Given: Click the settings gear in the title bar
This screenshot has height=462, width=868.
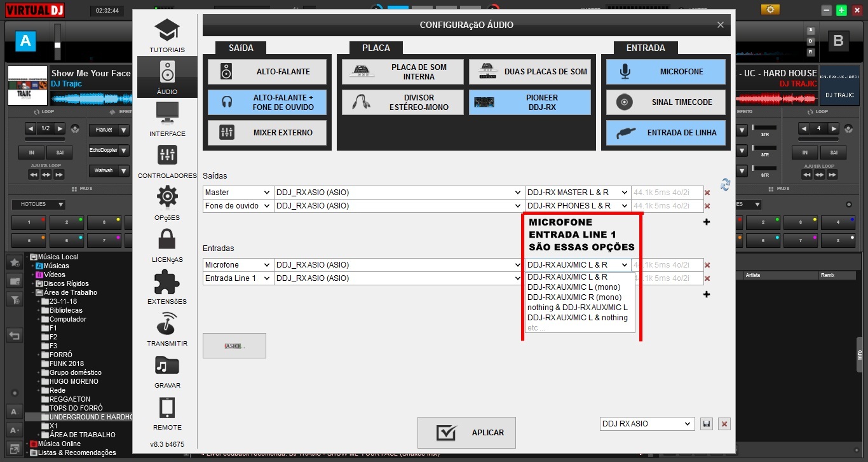Looking at the screenshot, I should pyautogui.click(x=771, y=9).
